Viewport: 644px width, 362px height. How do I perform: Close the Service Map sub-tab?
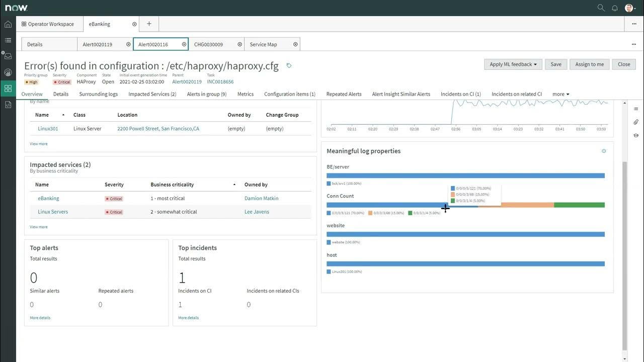pyautogui.click(x=295, y=44)
